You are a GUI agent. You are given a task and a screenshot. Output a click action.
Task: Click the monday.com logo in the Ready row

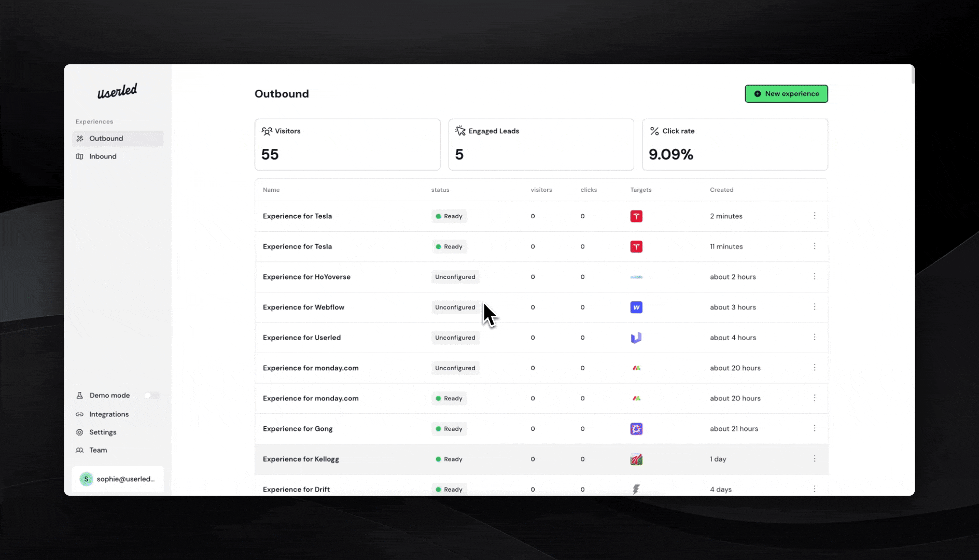pos(636,398)
